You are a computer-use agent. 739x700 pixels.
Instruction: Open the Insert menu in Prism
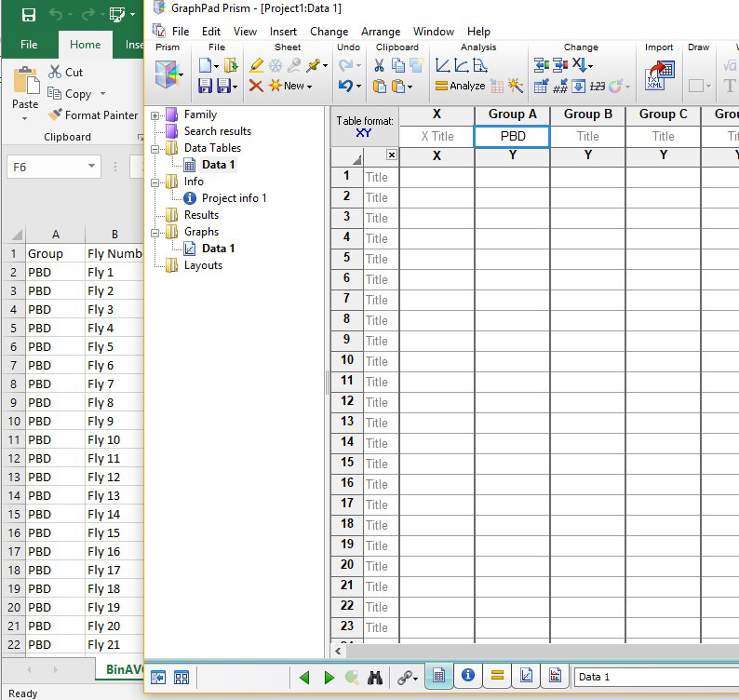pyautogui.click(x=283, y=32)
